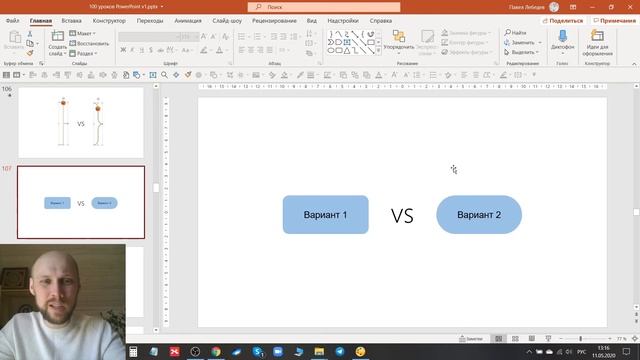Viewport: 640px width, 360px height.
Task: Click the clear formatting icon
Action: click(226, 37)
